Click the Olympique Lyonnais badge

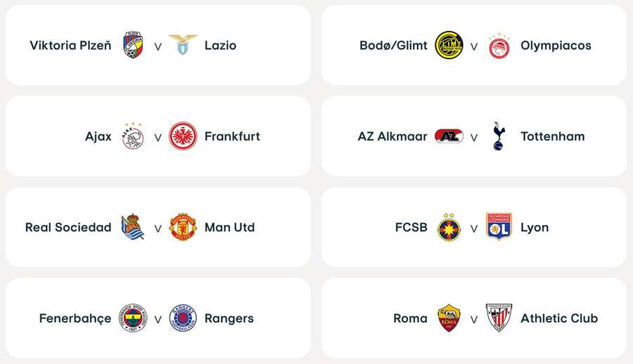pos(499,228)
